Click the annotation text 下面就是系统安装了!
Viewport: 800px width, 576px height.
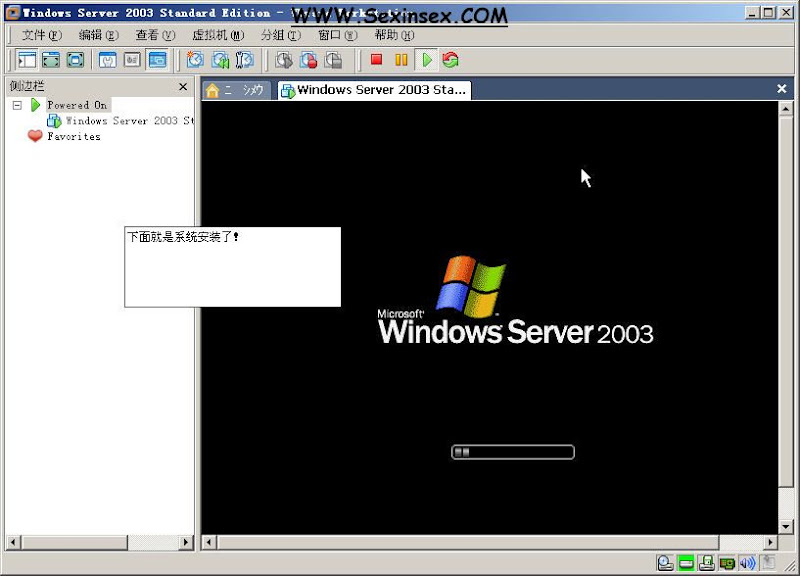click(183, 237)
